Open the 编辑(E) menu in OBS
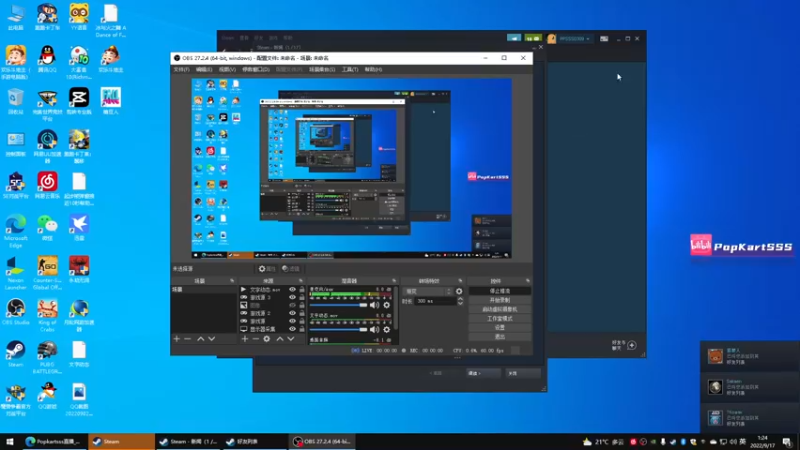 (204, 69)
